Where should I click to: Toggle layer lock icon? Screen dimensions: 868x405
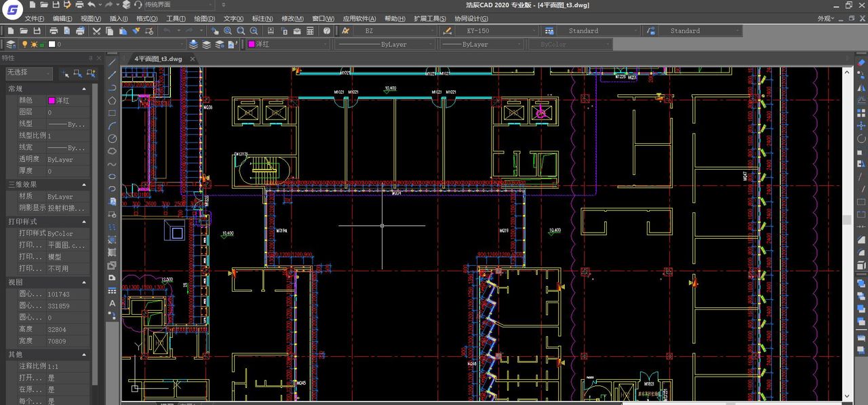point(42,44)
